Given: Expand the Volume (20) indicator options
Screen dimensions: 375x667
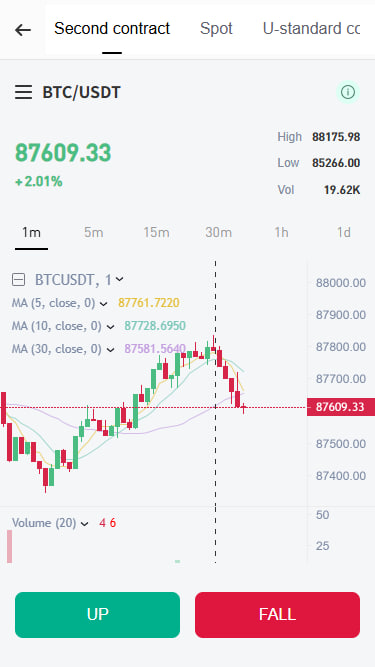Looking at the screenshot, I should point(84,524).
